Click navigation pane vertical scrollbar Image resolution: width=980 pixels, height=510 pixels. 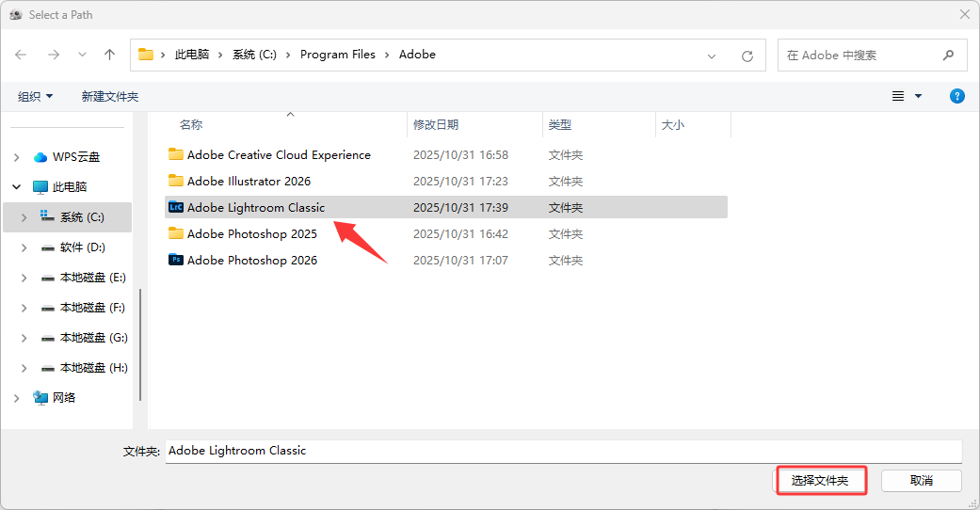140,343
